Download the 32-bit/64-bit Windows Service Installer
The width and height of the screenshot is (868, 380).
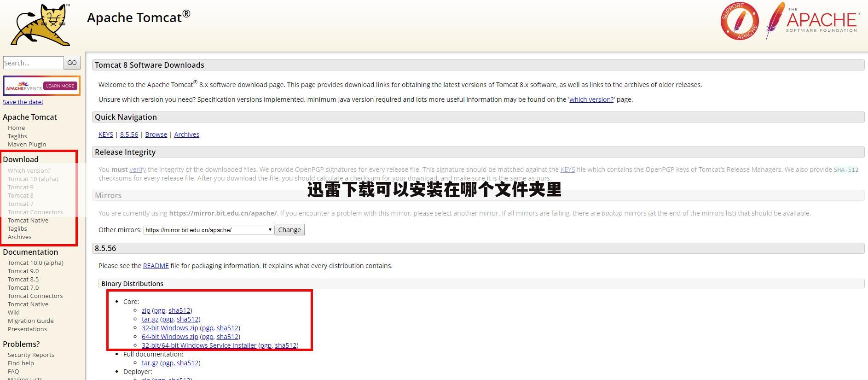[199, 345]
